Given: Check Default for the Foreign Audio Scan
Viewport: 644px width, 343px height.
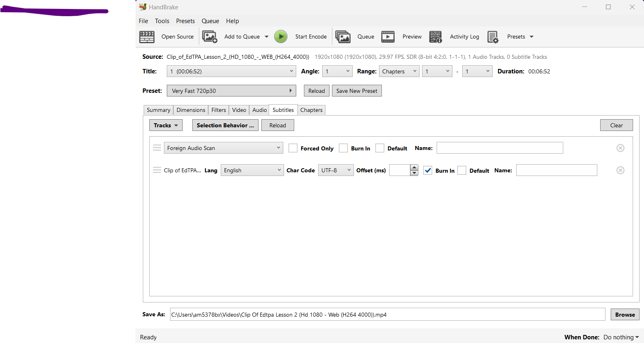Looking at the screenshot, I should click(x=380, y=148).
